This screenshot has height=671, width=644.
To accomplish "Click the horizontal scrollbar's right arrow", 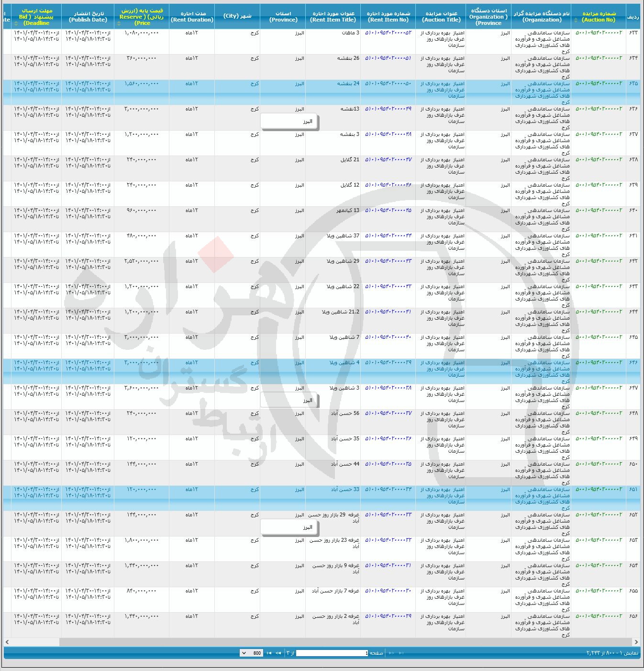I will point(636,642).
